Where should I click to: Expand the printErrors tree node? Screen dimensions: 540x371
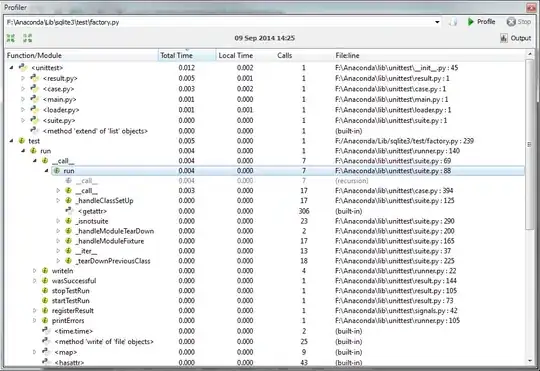point(34,320)
